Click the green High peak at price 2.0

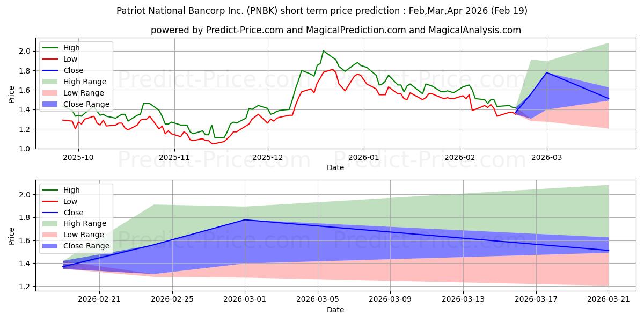point(323,51)
